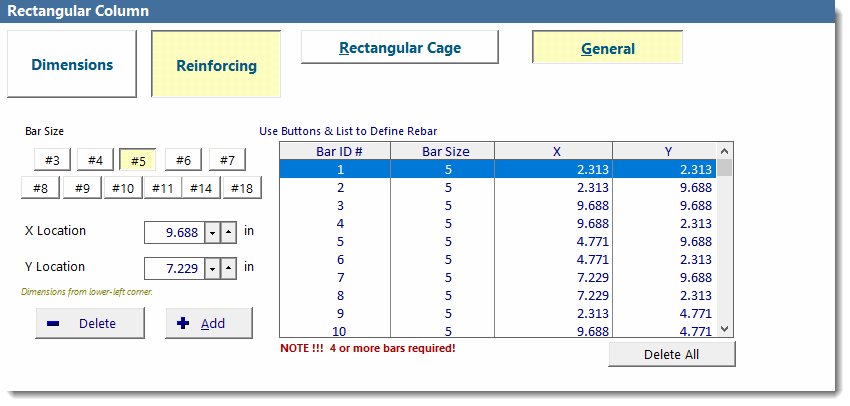Click Add button with plus icon
850x406 pixels.
[x=208, y=323]
